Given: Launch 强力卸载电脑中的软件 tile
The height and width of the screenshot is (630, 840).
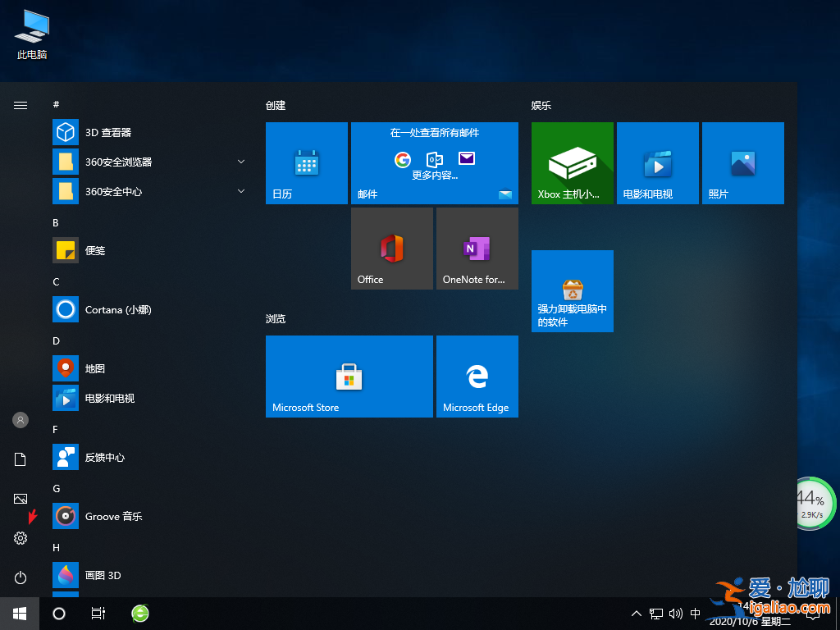Looking at the screenshot, I should pos(572,291).
